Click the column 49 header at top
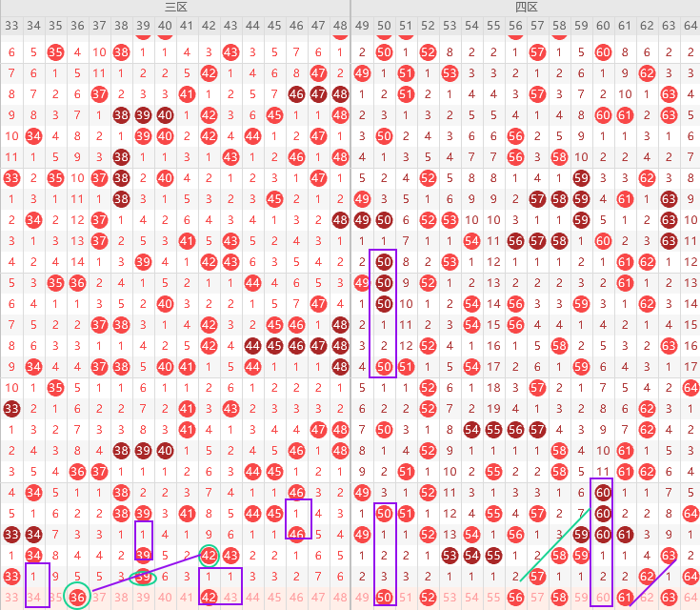Screen dimensions: 700x610 pos(362,25)
